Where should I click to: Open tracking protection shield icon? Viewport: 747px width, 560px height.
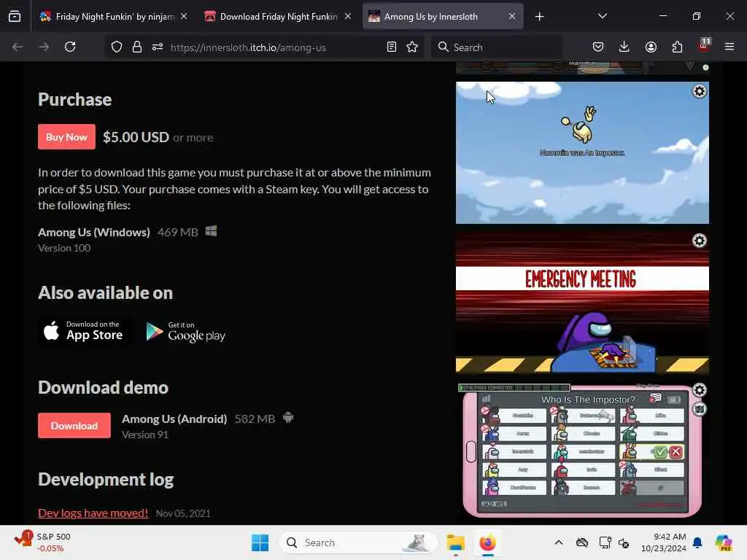[x=117, y=47]
